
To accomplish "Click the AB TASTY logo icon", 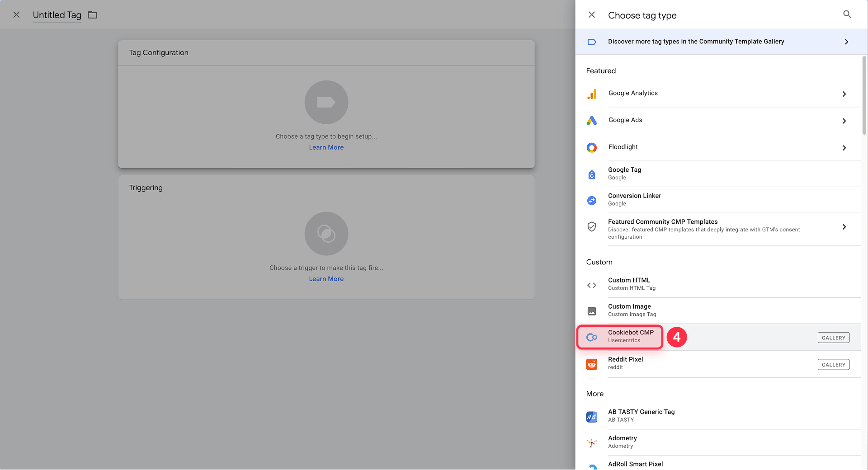I will [x=592, y=417].
